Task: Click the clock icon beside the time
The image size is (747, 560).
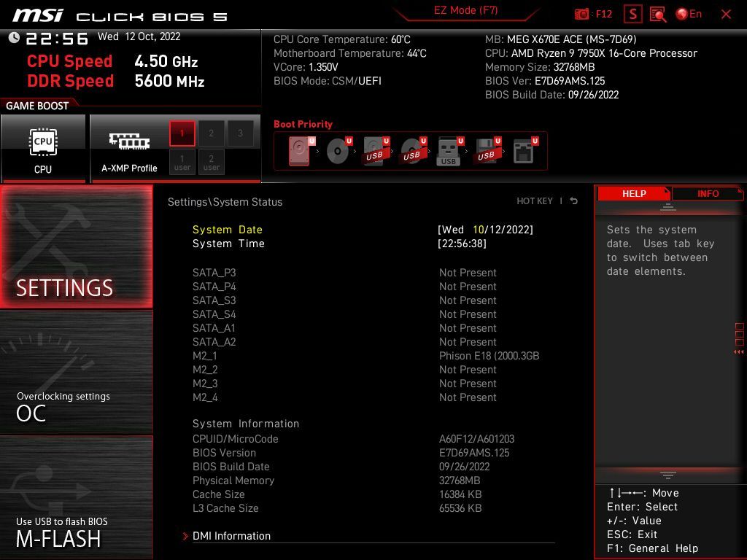Action: pos(14,38)
